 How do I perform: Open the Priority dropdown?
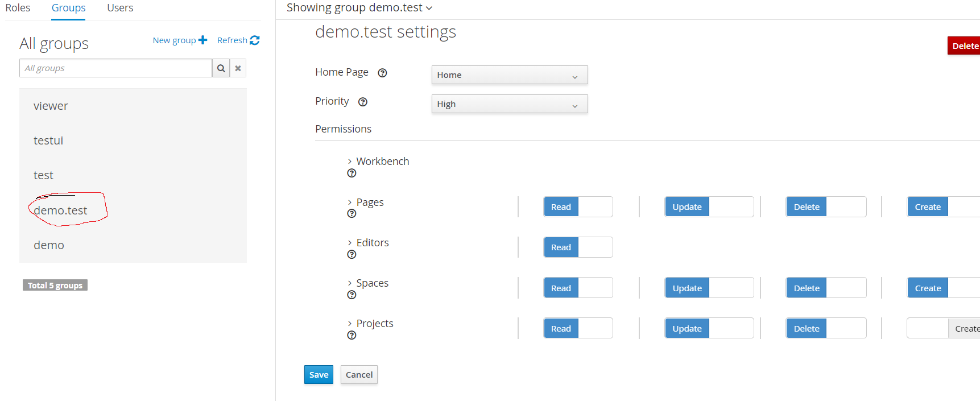pyautogui.click(x=509, y=104)
